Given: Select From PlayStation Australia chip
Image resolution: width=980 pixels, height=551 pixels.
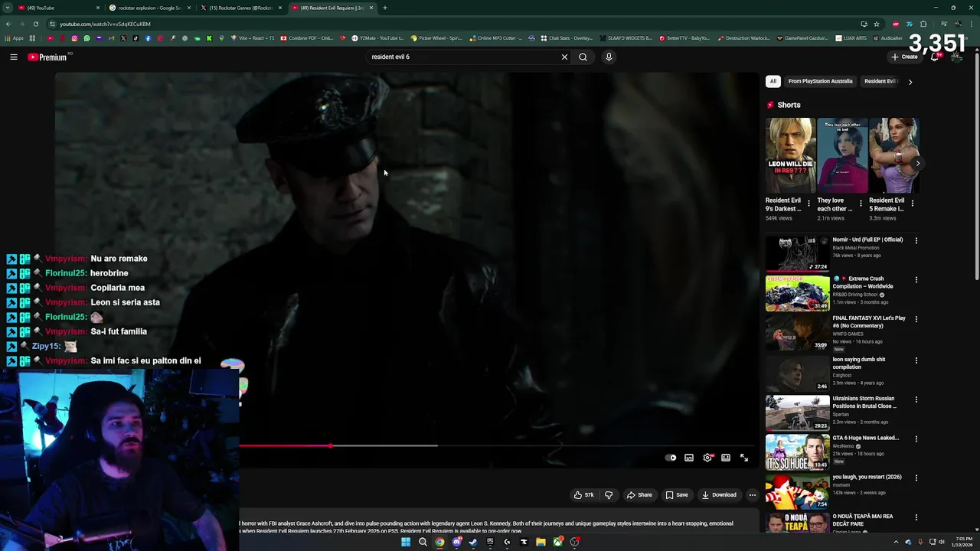Looking at the screenshot, I should [820, 81].
